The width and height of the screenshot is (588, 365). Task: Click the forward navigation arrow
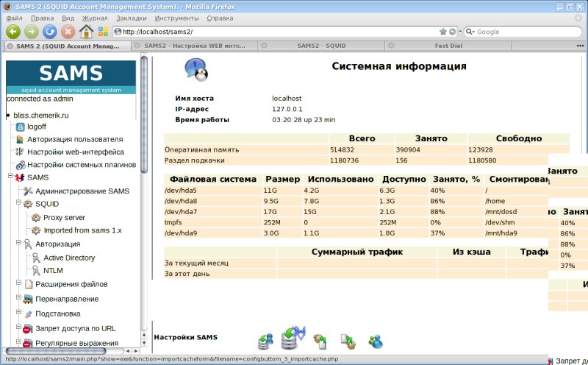coord(32,32)
